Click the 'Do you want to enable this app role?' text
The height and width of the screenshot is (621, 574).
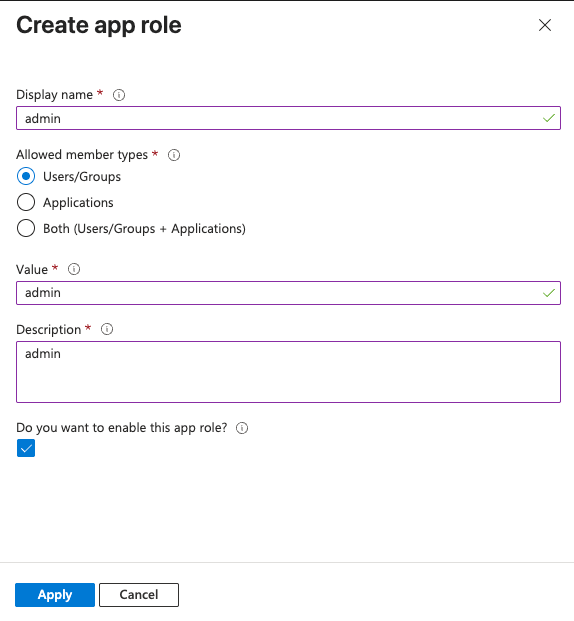pyautogui.click(x=122, y=428)
